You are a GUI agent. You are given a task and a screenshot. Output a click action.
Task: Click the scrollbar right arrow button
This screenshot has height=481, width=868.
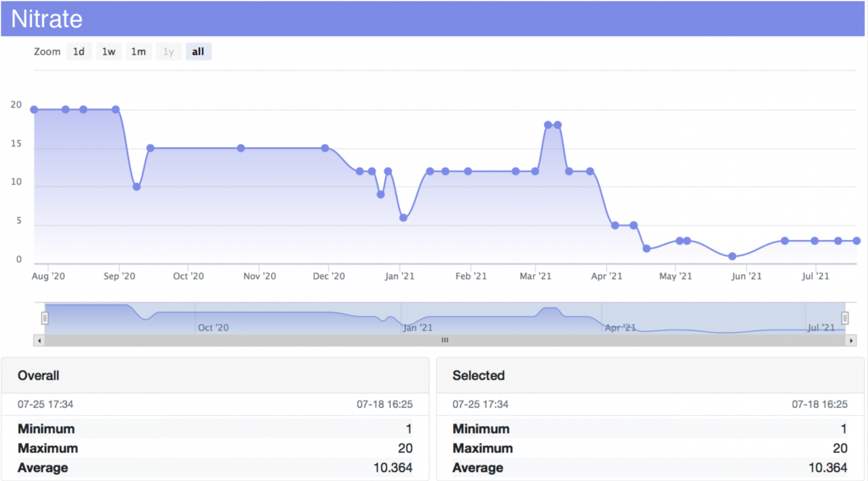[x=851, y=341]
